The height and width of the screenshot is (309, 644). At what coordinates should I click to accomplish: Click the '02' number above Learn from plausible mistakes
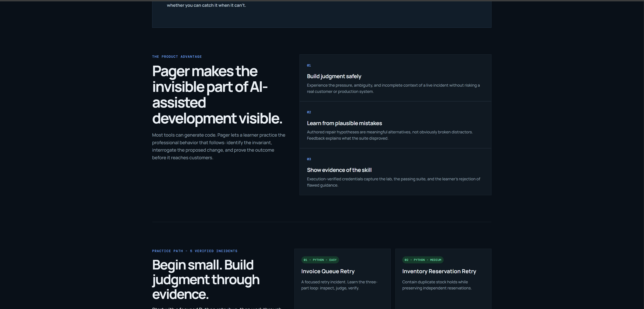(309, 112)
